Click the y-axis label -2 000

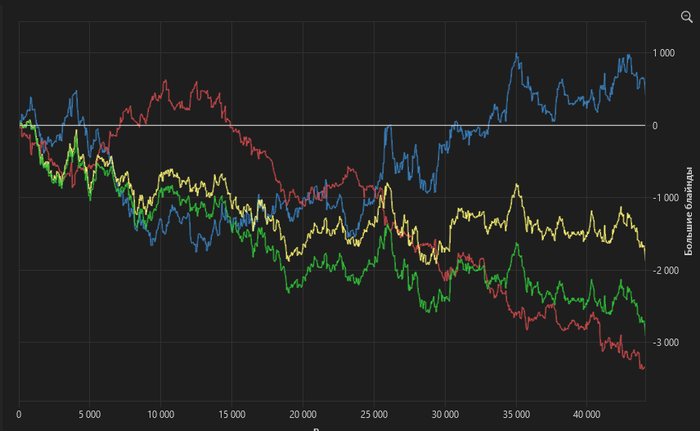pyautogui.click(x=665, y=270)
